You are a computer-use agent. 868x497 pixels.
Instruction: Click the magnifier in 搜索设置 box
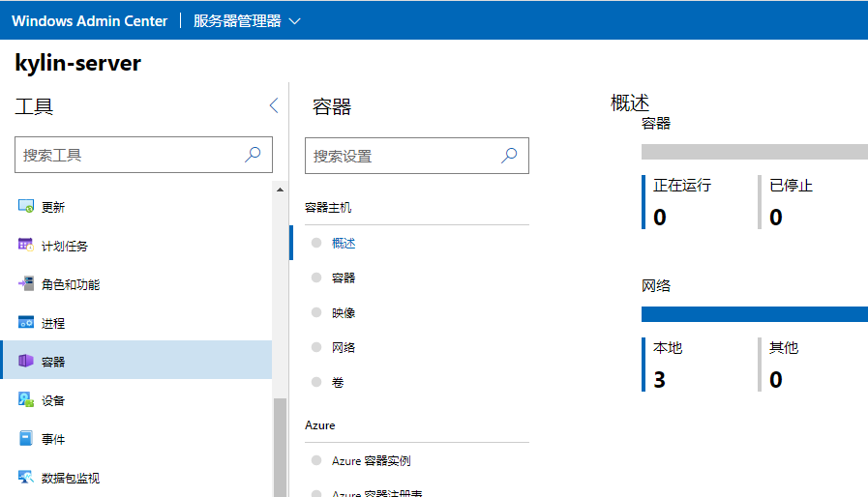click(509, 156)
